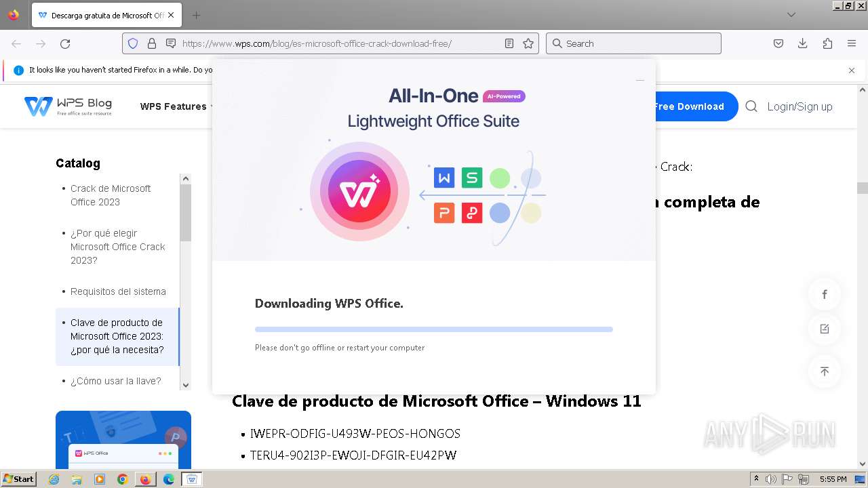Share the article on Facebook

tap(825, 294)
